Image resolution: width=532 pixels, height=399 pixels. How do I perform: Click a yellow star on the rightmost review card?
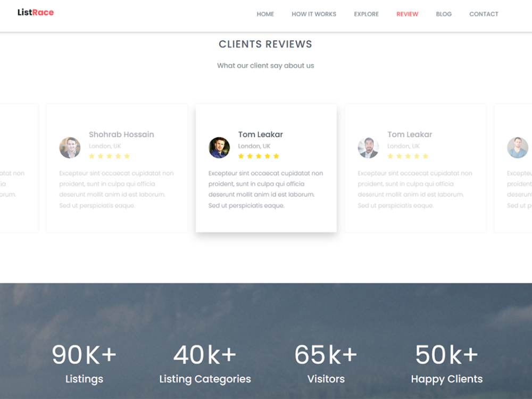390,156
